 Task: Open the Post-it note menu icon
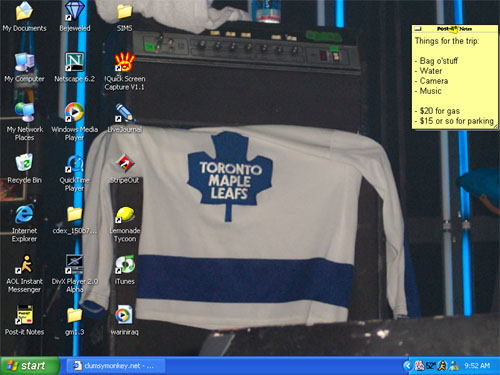pos(418,29)
